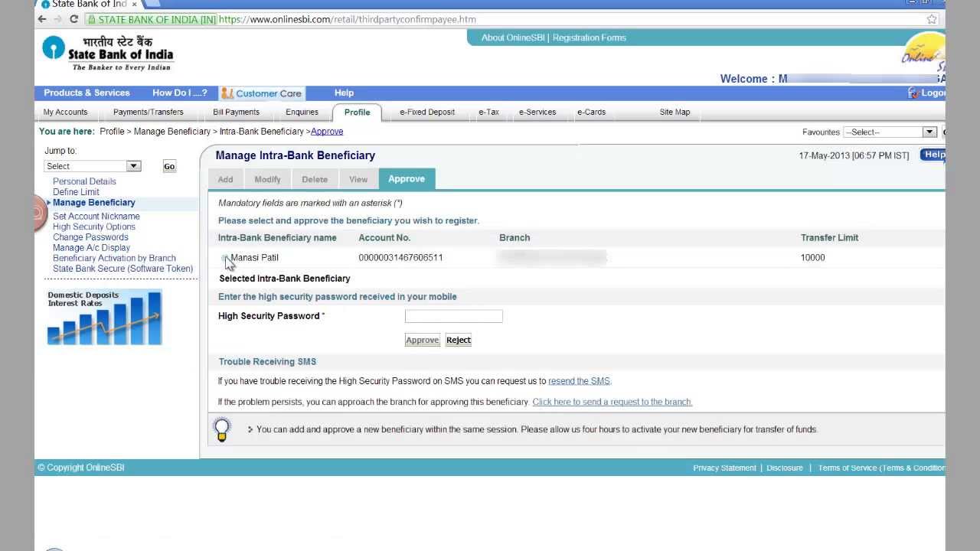Click the browser back arrow

pos(42,19)
